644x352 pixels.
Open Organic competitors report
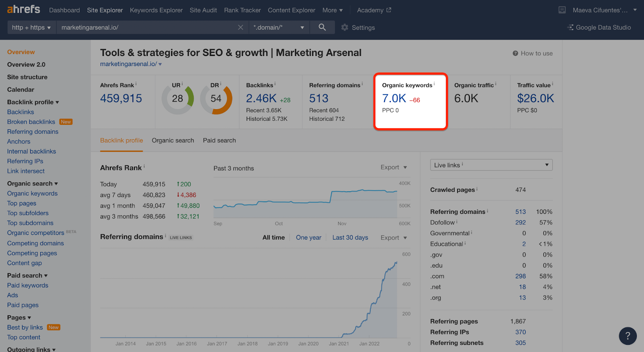tap(35, 233)
